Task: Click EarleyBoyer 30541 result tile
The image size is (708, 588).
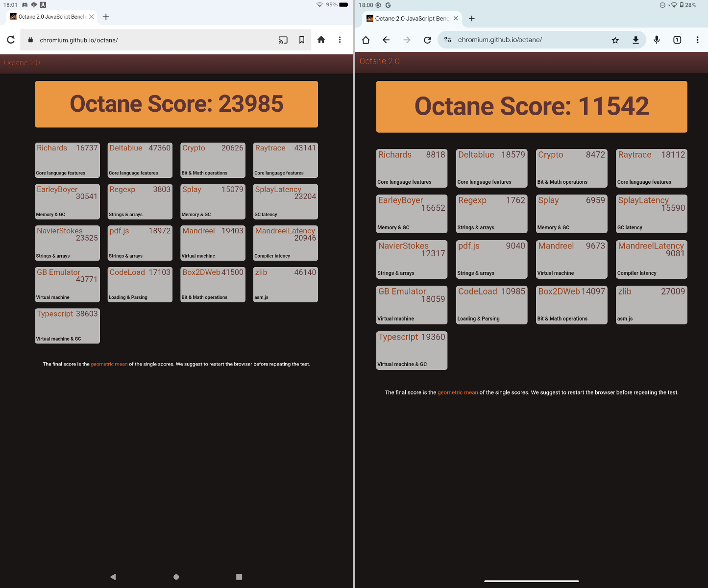Action: point(67,201)
